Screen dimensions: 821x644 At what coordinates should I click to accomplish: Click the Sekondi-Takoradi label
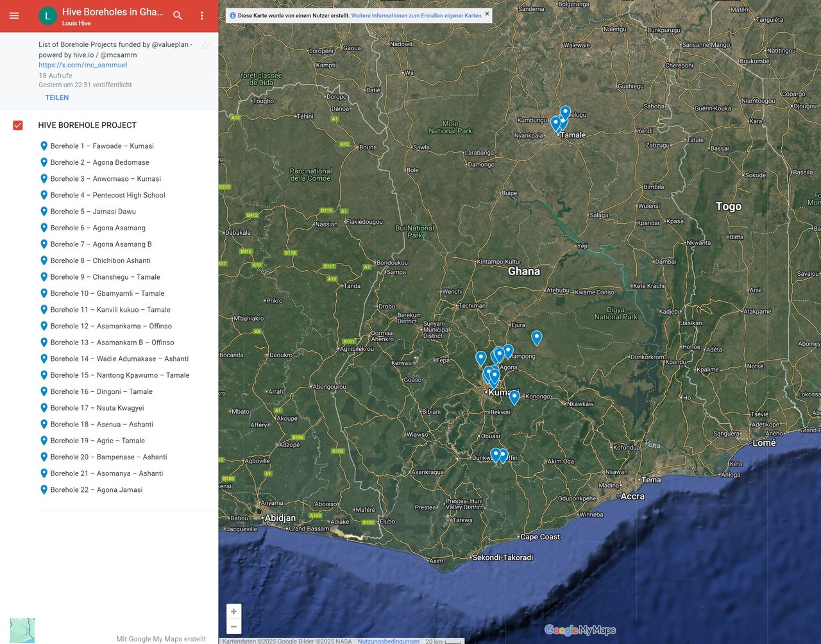coord(503,557)
